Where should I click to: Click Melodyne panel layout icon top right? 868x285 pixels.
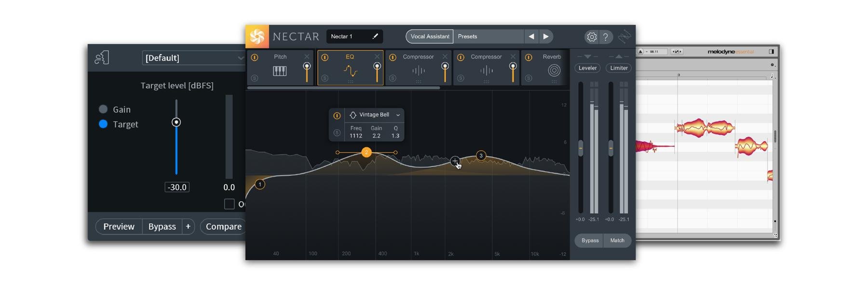point(771,52)
